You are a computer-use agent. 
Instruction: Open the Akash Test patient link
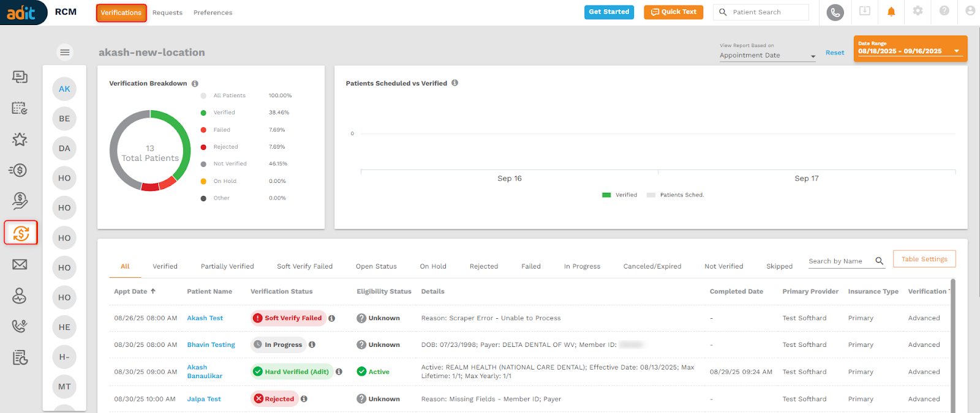click(x=205, y=318)
